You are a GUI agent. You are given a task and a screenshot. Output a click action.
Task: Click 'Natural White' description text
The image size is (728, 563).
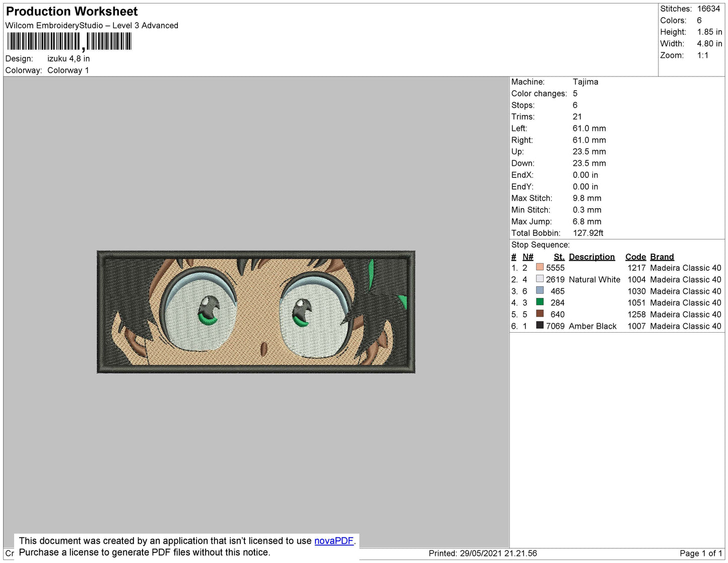pyautogui.click(x=594, y=279)
